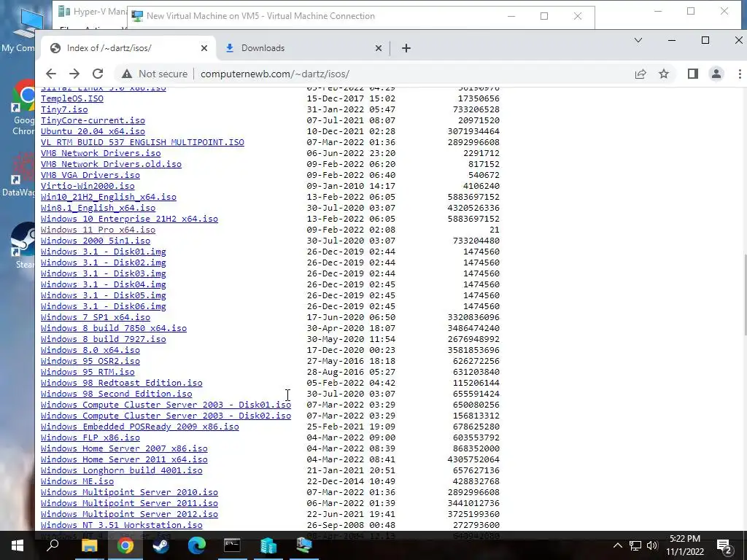Click the page vertical scrollbar thumb
Image resolution: width=747 pixels, height=560 pixels.
click(x=744, y=295)
